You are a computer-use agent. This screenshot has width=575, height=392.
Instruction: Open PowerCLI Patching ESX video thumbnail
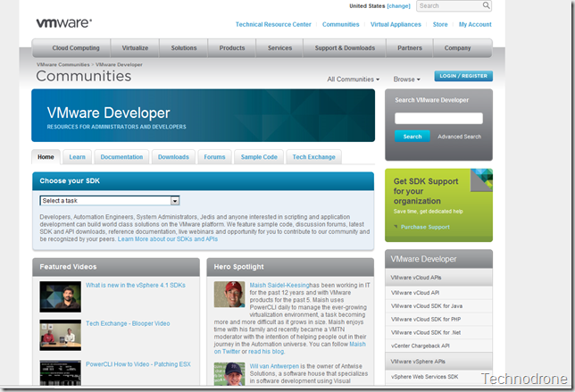tap(60, 372)
